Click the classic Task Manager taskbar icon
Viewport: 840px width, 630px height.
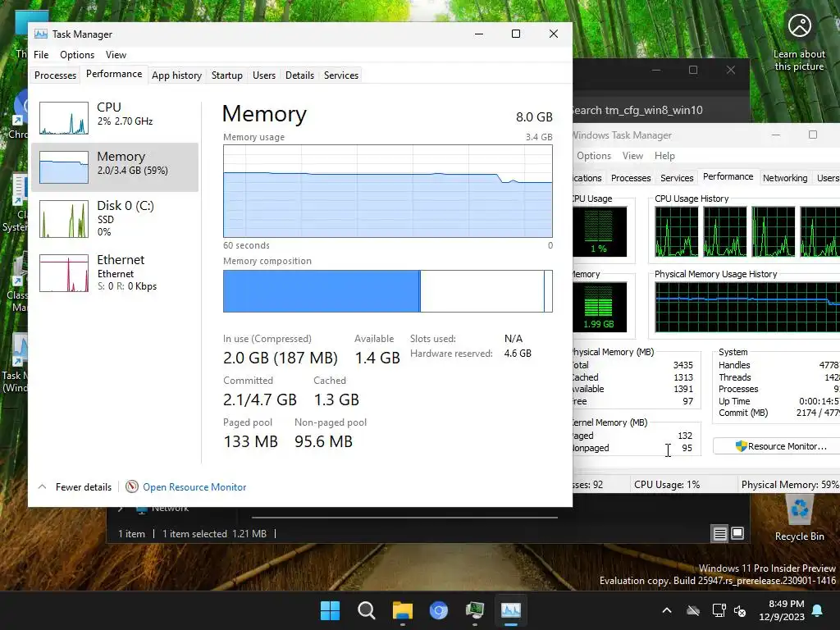pos(475,610)
